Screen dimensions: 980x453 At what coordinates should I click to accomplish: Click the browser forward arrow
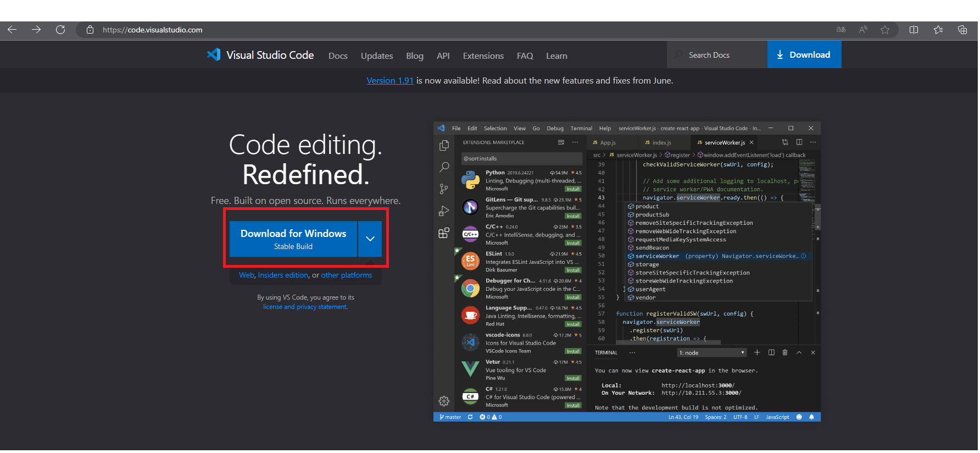[x=36, y=30]
